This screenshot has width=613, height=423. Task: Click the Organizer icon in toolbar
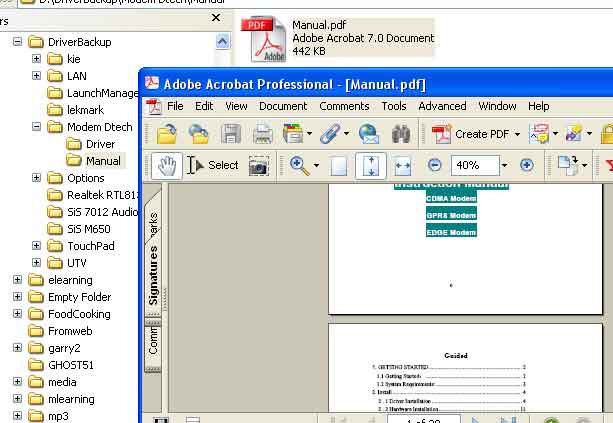(293, 134)
